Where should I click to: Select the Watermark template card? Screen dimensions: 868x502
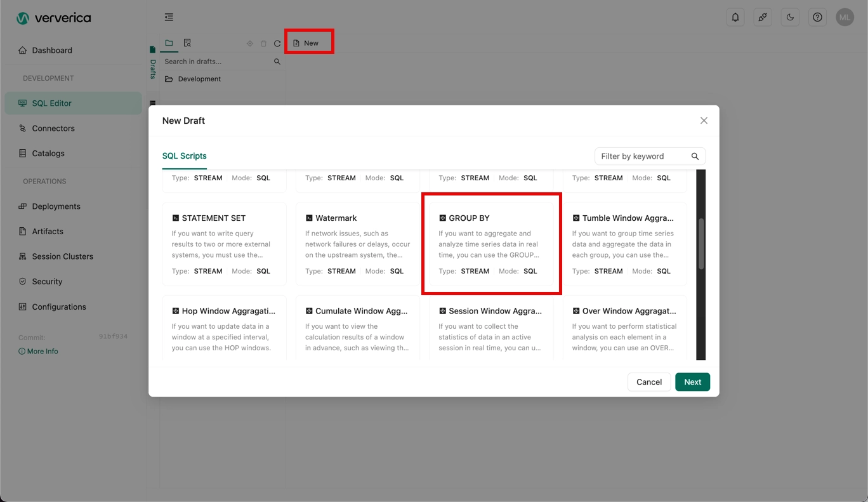358,244
